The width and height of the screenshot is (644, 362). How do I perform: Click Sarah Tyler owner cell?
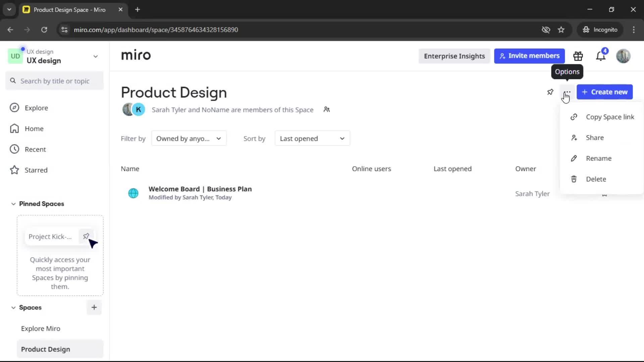click(532, 194)
